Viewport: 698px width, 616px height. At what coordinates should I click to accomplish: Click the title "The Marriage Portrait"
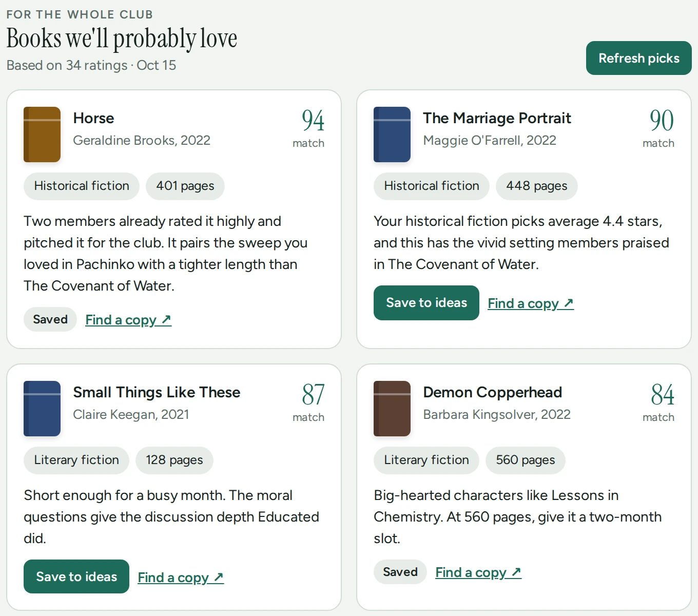[497, 118]
